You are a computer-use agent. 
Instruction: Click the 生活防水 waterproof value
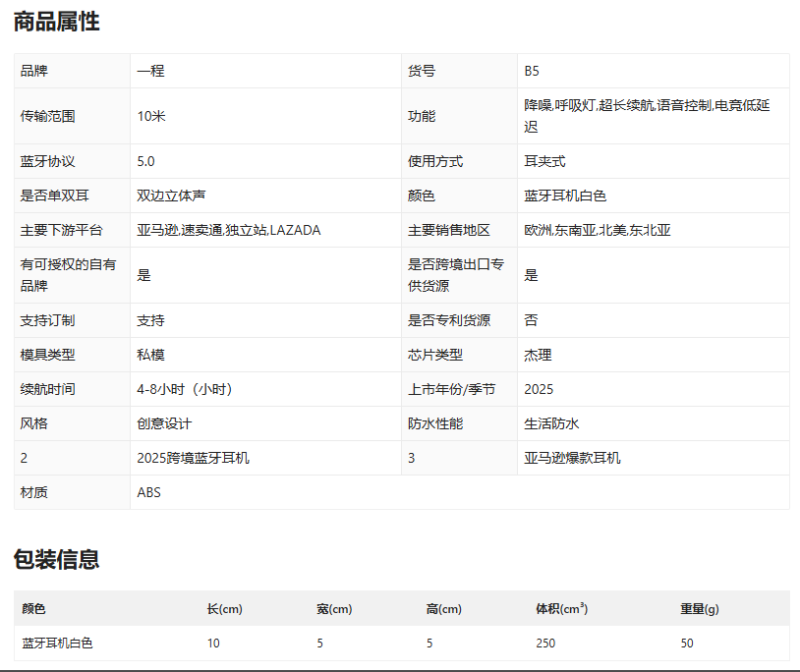click(551, 423)
